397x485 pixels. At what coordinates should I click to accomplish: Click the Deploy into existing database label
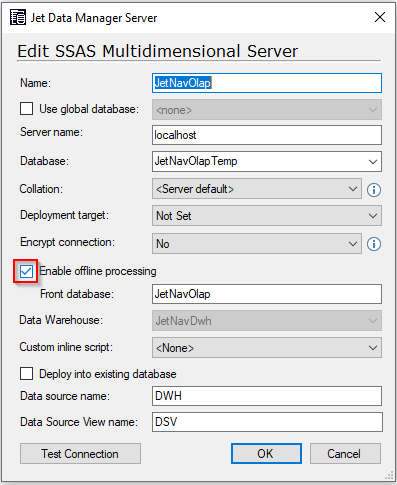click(108, 374)
